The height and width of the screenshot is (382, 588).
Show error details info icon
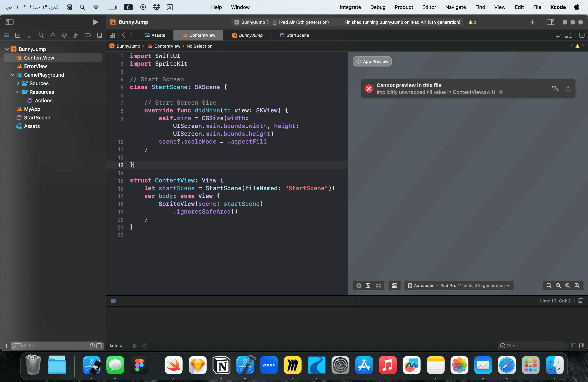[x=501, y=92]
